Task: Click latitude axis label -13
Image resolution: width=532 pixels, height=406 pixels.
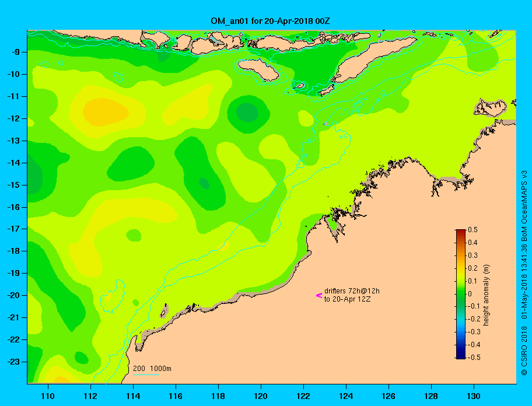Action: tap(13, 141)
